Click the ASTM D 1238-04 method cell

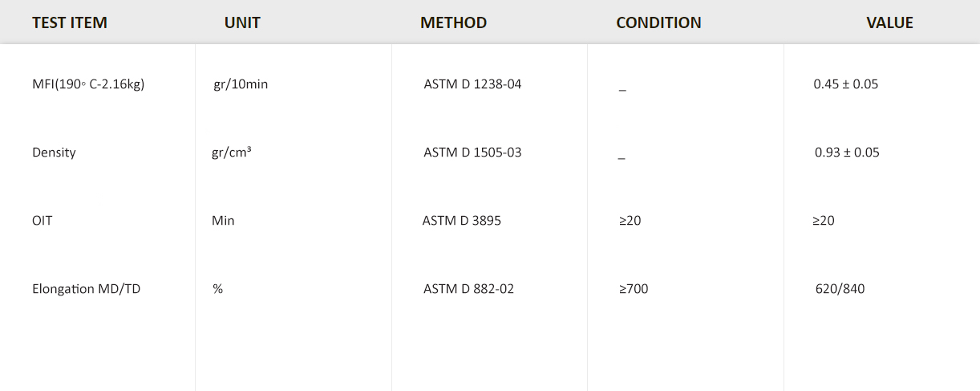[x=472, y=83]
